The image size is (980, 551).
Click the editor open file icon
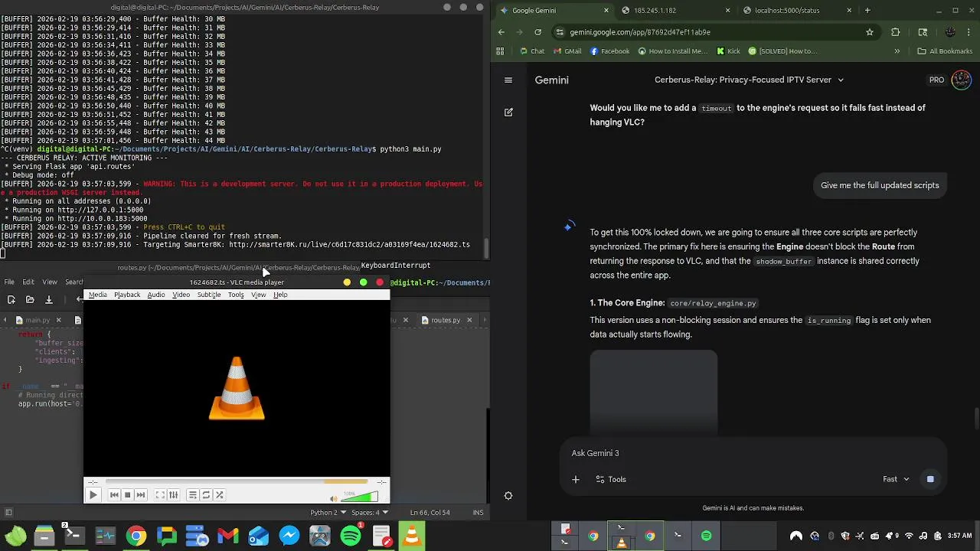[30, 300]
